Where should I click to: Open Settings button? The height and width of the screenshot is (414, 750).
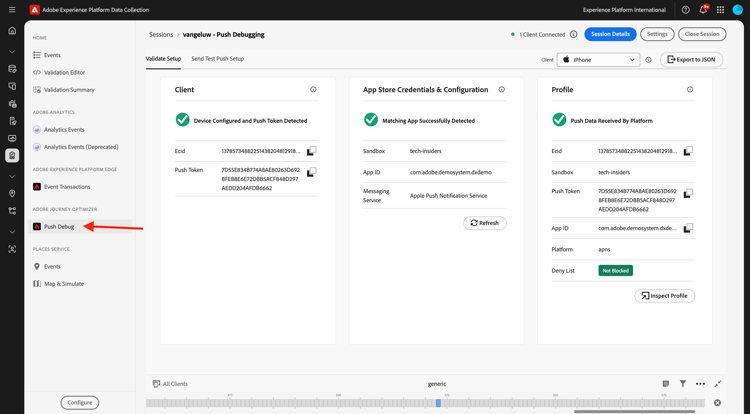(x=657, y=34)
